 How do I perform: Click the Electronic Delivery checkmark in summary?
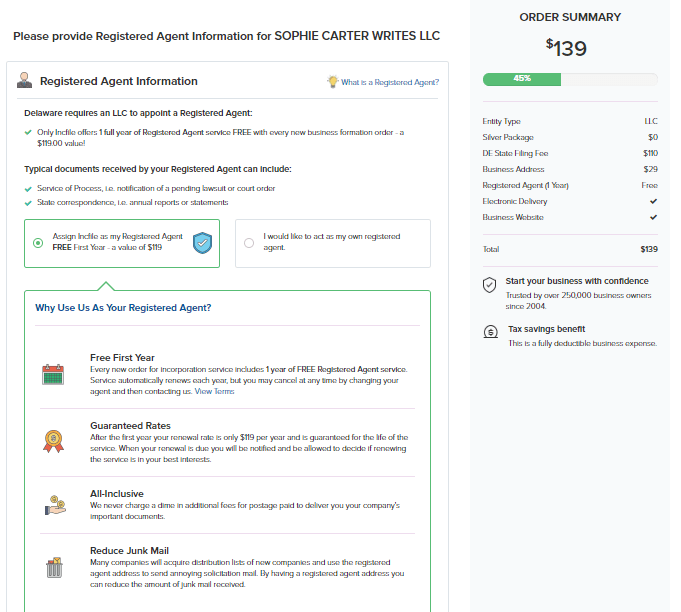[653, 201]
